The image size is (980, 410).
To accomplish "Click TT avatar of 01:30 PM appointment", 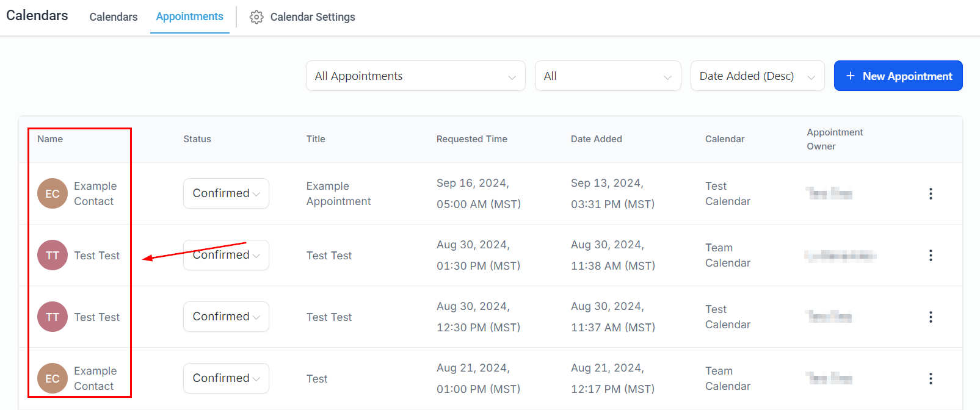I will [x=53, y=255].
